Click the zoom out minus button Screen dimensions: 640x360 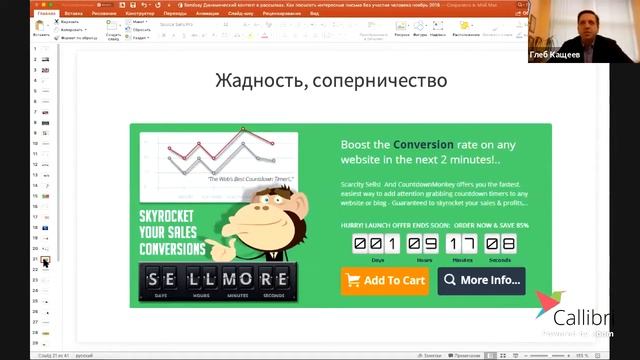tap(525, 356)
